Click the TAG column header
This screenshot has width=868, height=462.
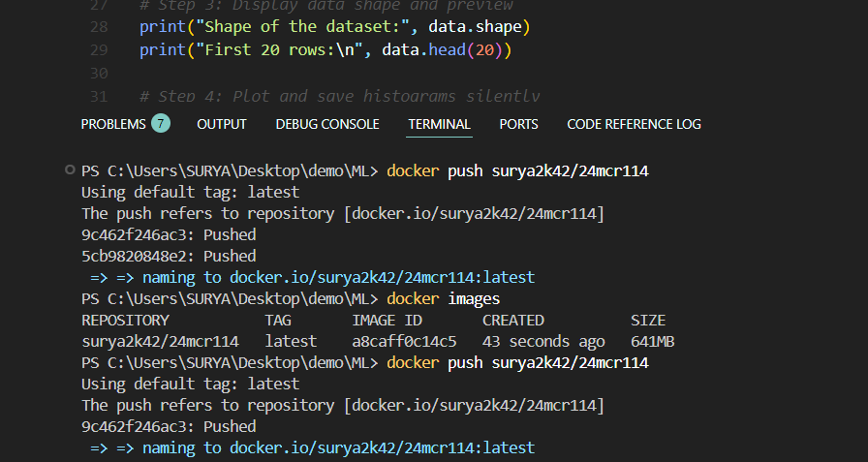(278, 321)
